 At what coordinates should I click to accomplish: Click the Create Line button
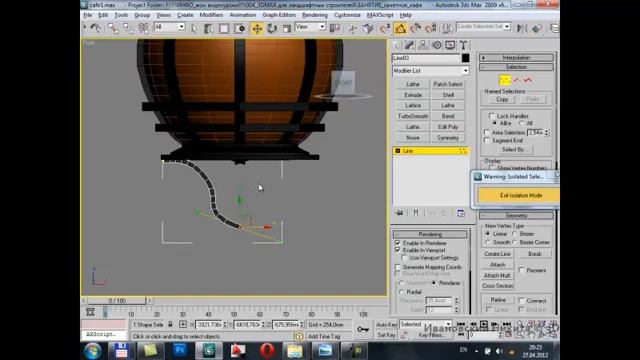pyautogui.click(x=497, y=254)
